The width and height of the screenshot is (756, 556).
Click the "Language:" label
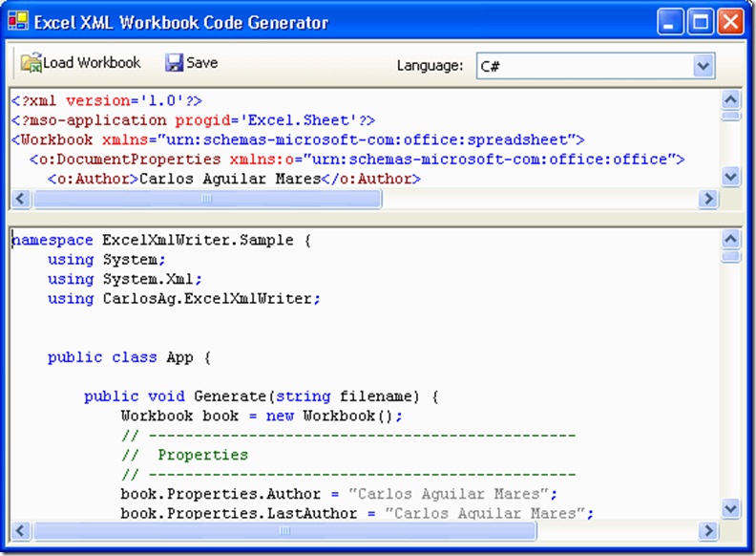click(430, 66)
